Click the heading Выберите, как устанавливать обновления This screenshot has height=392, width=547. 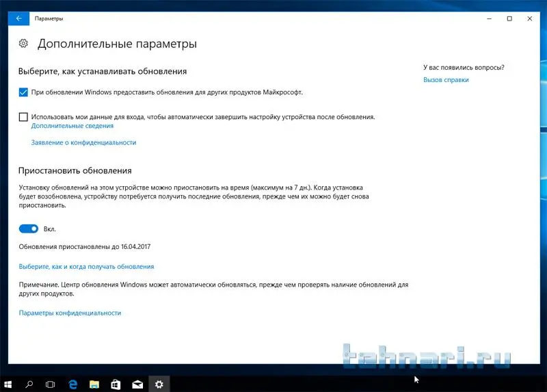pos(103,71)
